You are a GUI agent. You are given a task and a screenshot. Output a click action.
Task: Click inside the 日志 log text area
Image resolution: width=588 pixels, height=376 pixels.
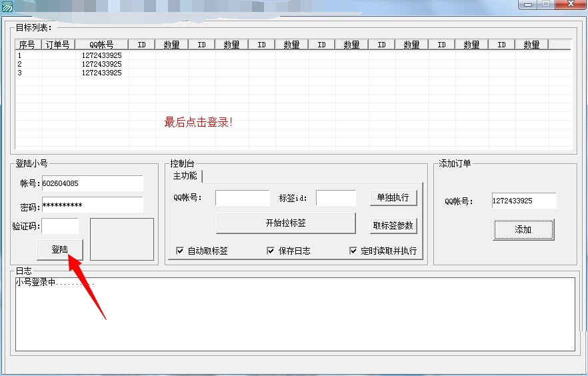295,314
